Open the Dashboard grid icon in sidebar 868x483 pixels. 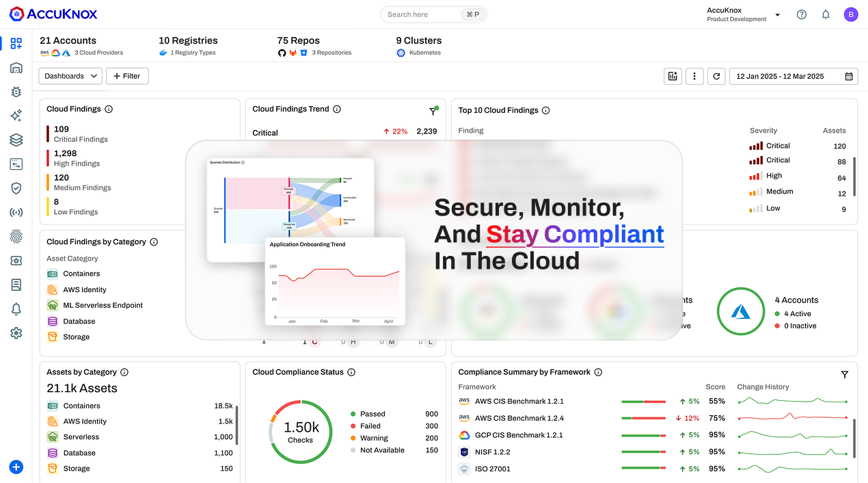coord(16,43)
